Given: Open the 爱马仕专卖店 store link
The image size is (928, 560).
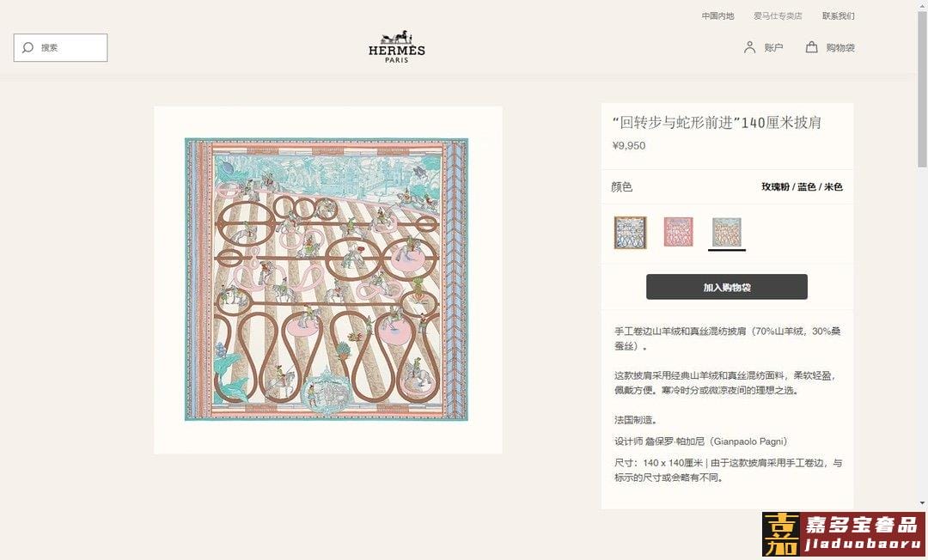Looking at the screenshot, I should pos(778,16).
